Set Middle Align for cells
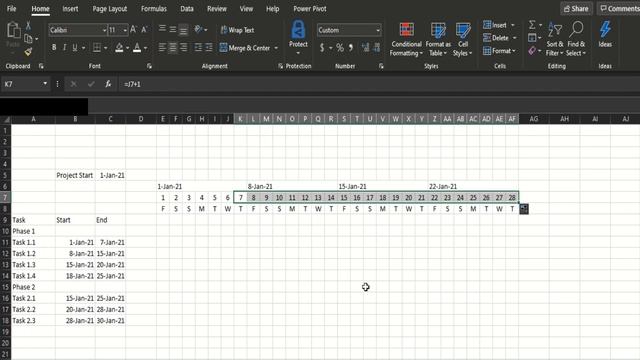 (173, 29)
